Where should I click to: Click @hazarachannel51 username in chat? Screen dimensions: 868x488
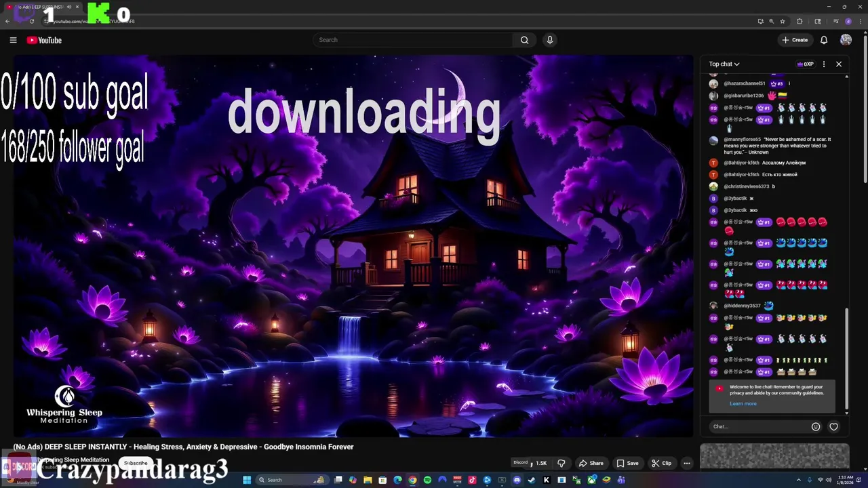744,83
